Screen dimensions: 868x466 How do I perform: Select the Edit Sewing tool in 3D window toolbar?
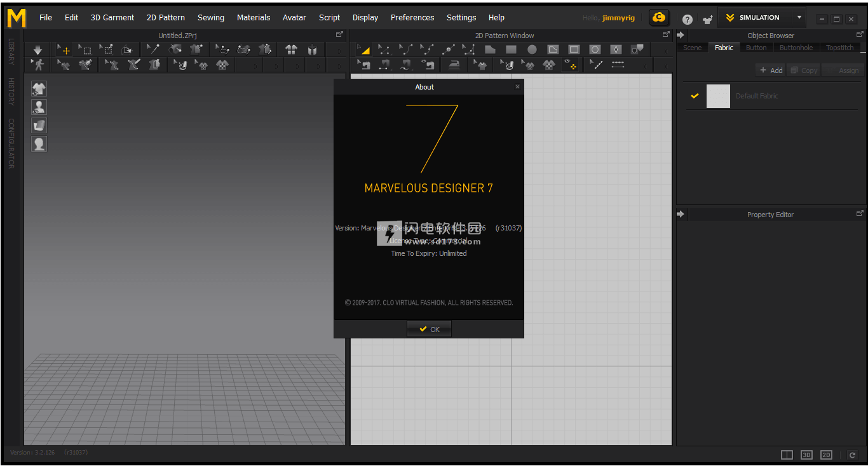pos(64,65)
